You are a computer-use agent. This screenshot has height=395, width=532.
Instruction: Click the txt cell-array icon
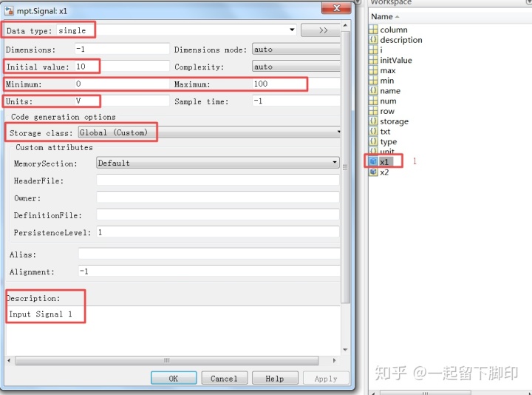[373, 132]
